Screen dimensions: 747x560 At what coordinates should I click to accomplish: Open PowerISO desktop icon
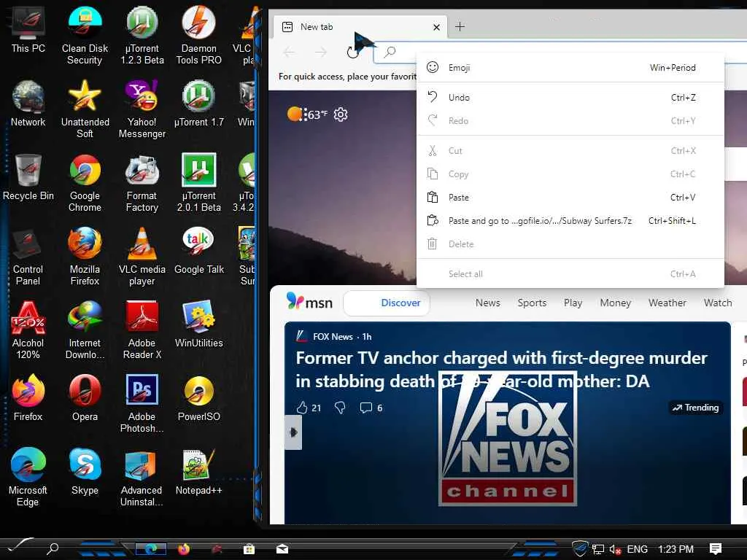pos(198,398)
